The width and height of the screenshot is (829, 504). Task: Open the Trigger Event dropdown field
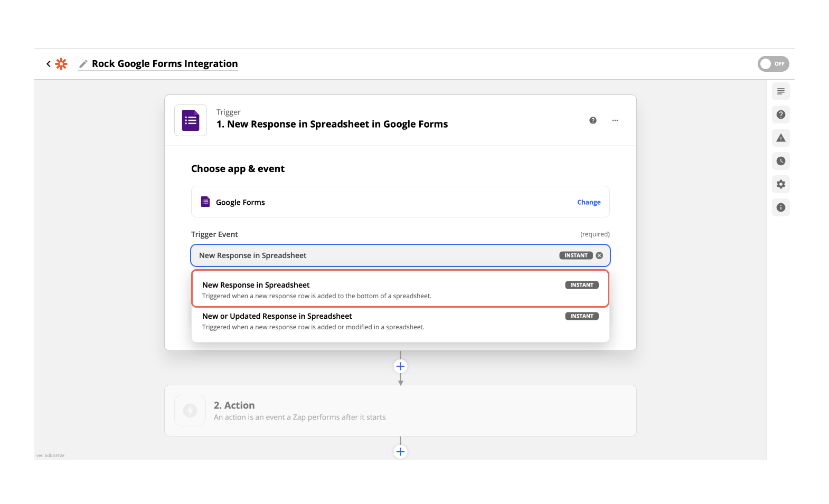coord(370,255)
